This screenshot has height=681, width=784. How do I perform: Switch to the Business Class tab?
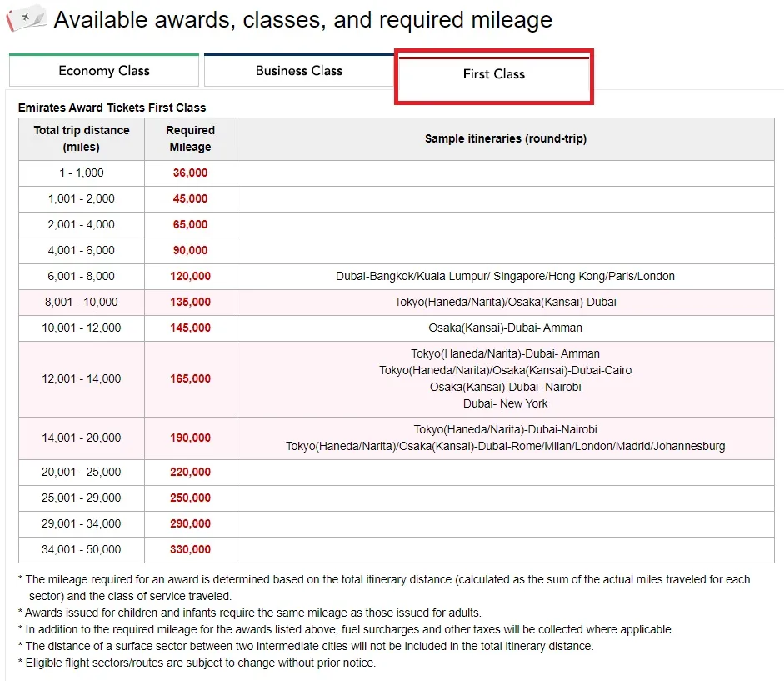299,71
